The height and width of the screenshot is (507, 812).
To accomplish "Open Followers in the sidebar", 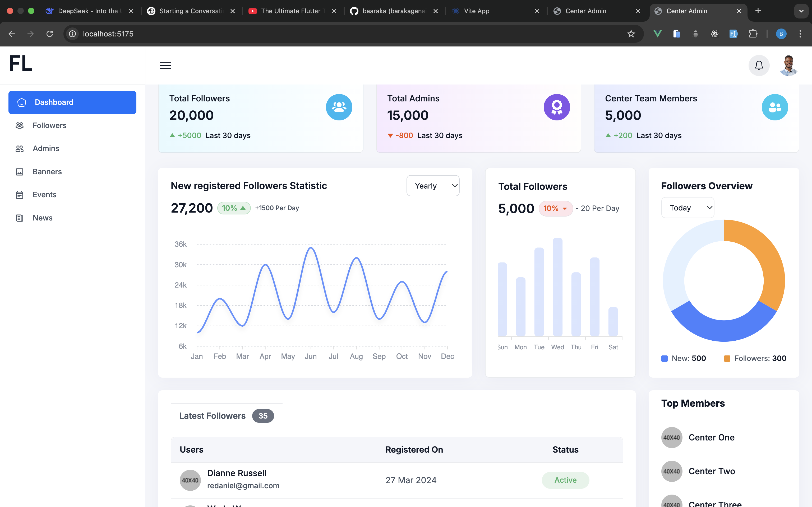I will pos(49,125).
